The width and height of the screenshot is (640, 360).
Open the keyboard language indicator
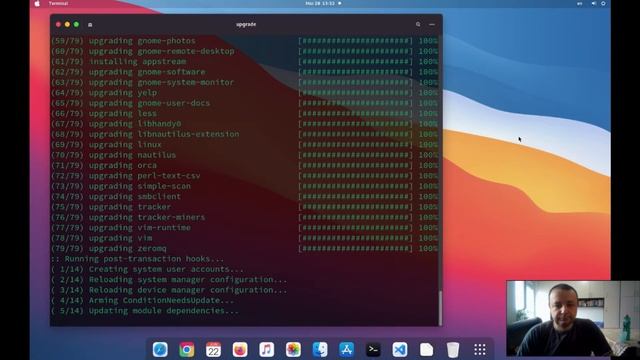pos(580,3)
